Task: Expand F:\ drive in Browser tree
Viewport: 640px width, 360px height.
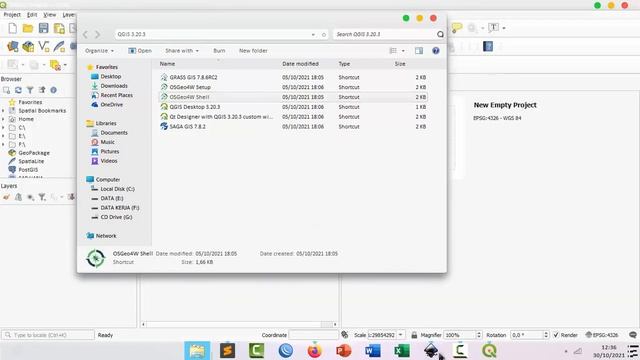Action: pos(3,144)
